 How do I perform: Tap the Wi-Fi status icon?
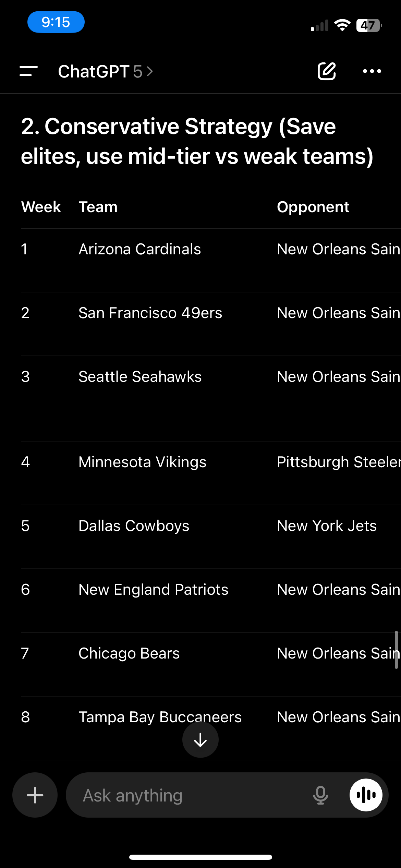(x=342, y=25)
